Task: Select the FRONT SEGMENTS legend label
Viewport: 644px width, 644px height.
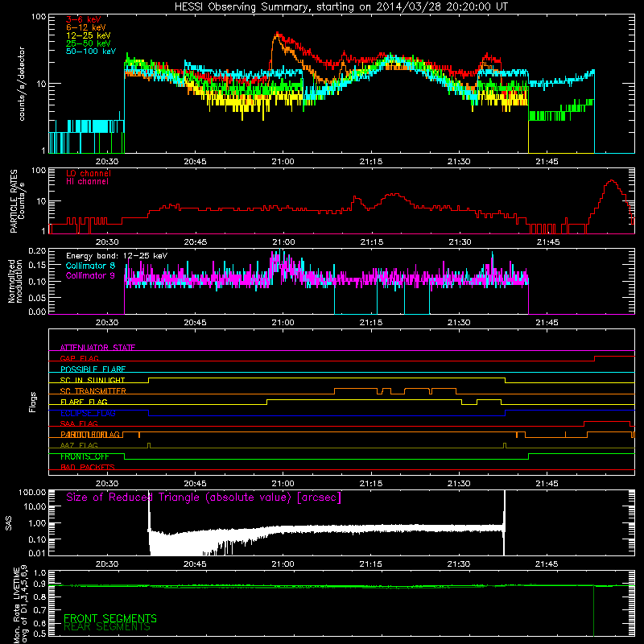Action: (110, 618)
